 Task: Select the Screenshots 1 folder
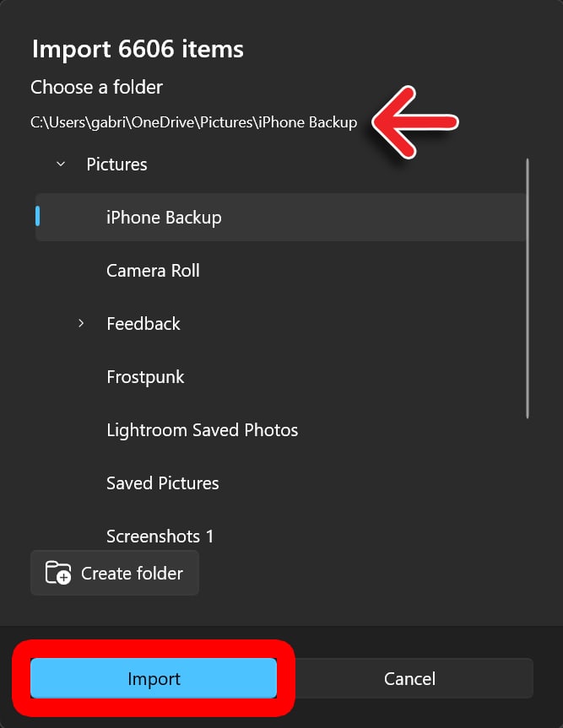tap(160, 536)
